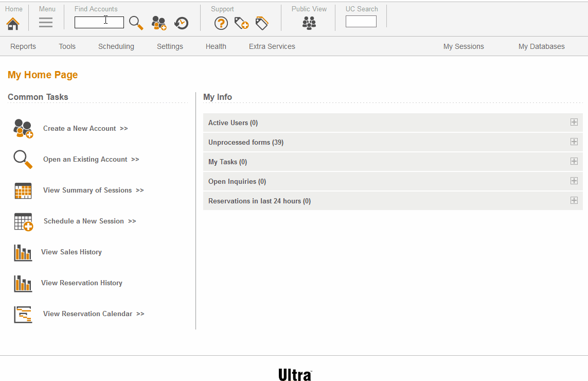Image resolution: width=588 pixels, height=381 pixels.
Task: Expand the Active Users section
Action: click(x=574, y=122)
